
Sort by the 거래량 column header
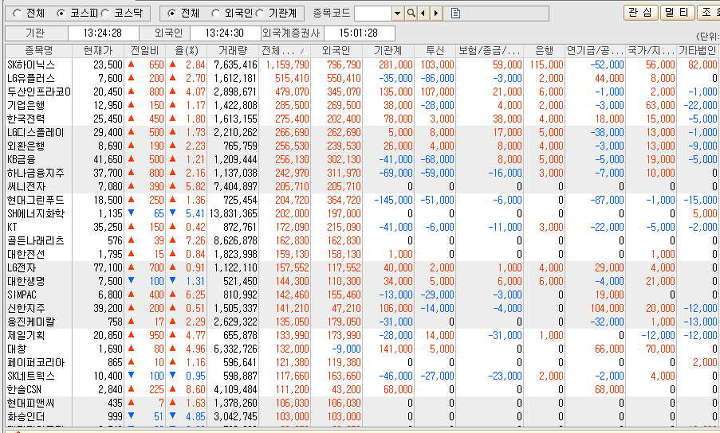point(232,51)
